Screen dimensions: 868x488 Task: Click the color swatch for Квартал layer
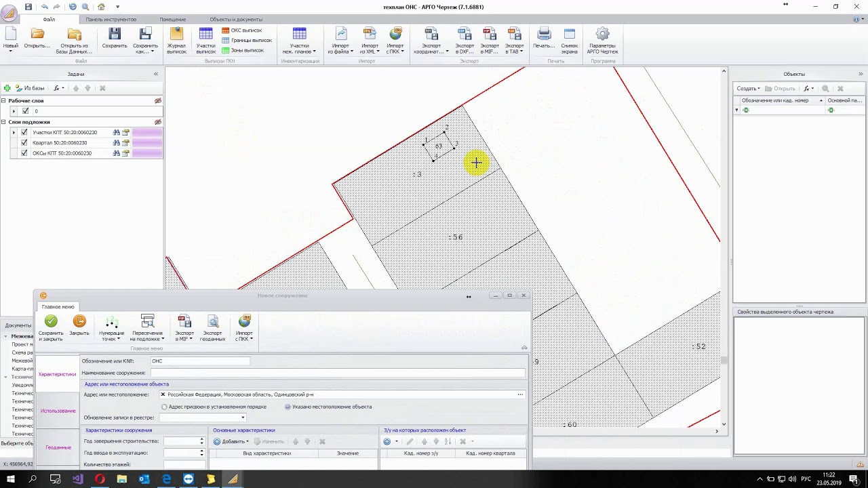(x=147, y=143)
